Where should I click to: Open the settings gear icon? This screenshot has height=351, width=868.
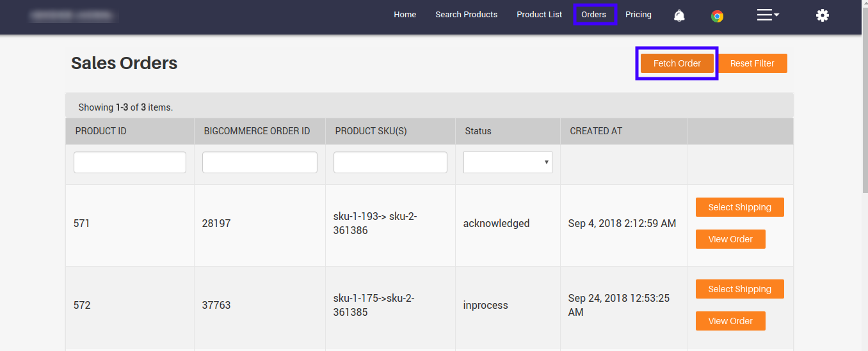tap(822, 15)
